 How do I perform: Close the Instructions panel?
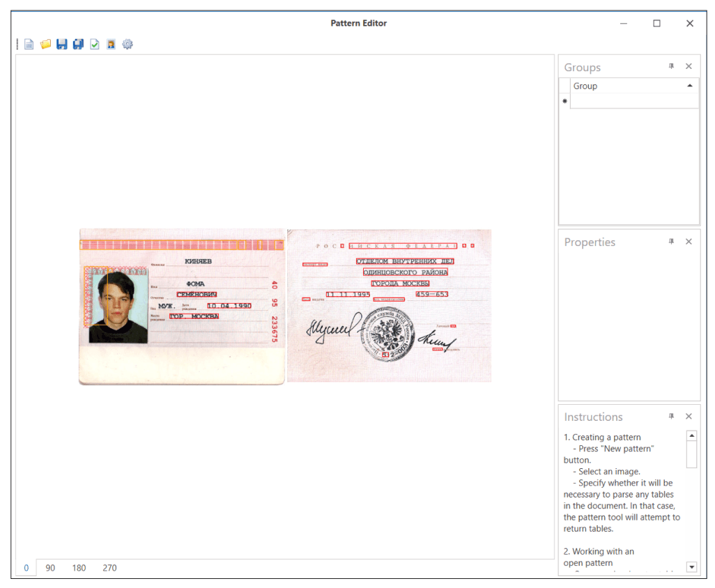click(x=689, y=417)
